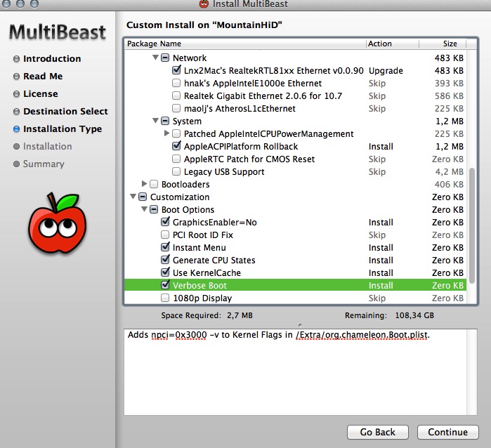Select the Verbose Boot row label

point(199,286)
